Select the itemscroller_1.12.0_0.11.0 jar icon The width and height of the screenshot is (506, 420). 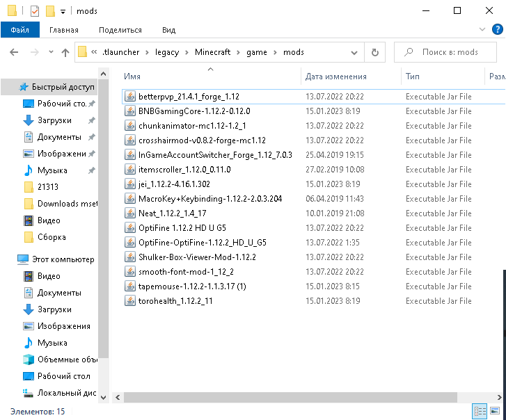click(130, 169)
